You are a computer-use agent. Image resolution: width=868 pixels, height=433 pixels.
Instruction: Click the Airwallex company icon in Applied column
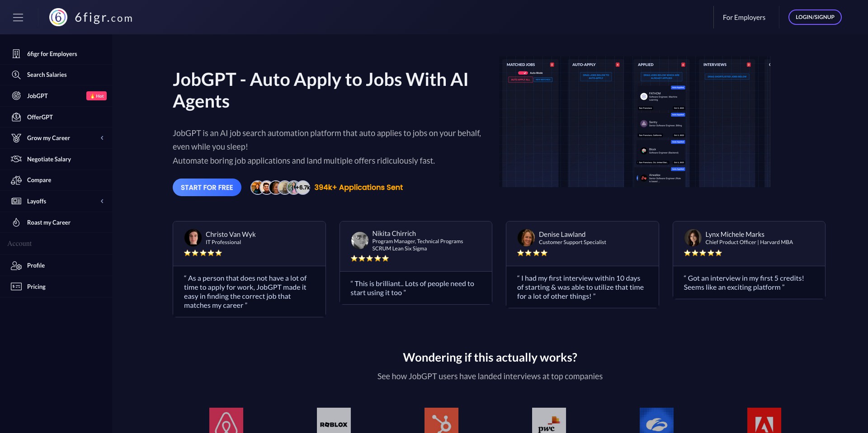tap(644, 178)
